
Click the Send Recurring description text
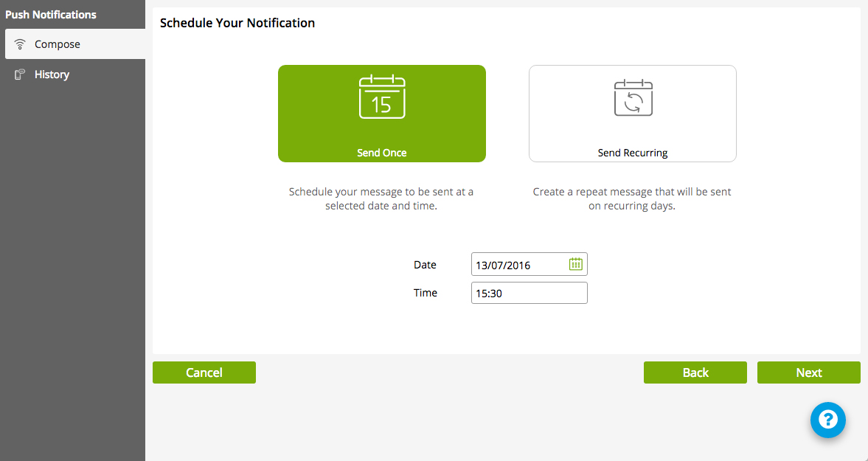click(632, 199)
